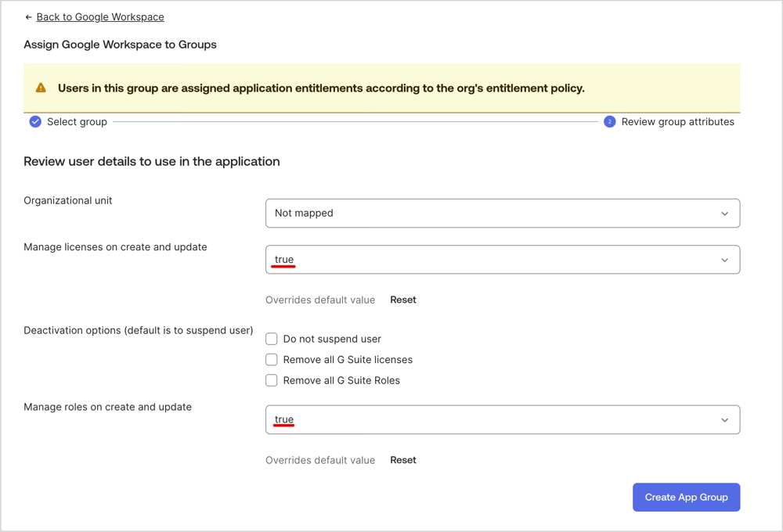Open the Organizational unit dropdown

[503, 213]
